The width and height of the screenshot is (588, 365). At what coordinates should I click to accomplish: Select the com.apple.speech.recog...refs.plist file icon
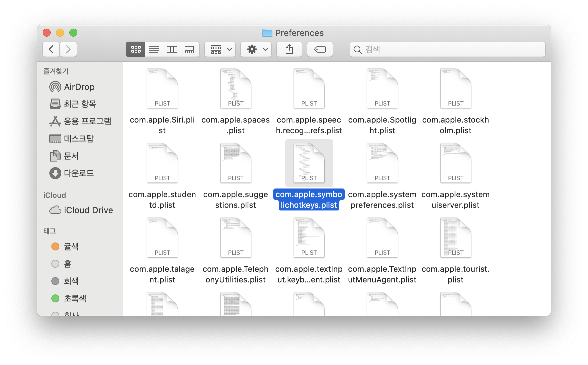coord(309,88)
